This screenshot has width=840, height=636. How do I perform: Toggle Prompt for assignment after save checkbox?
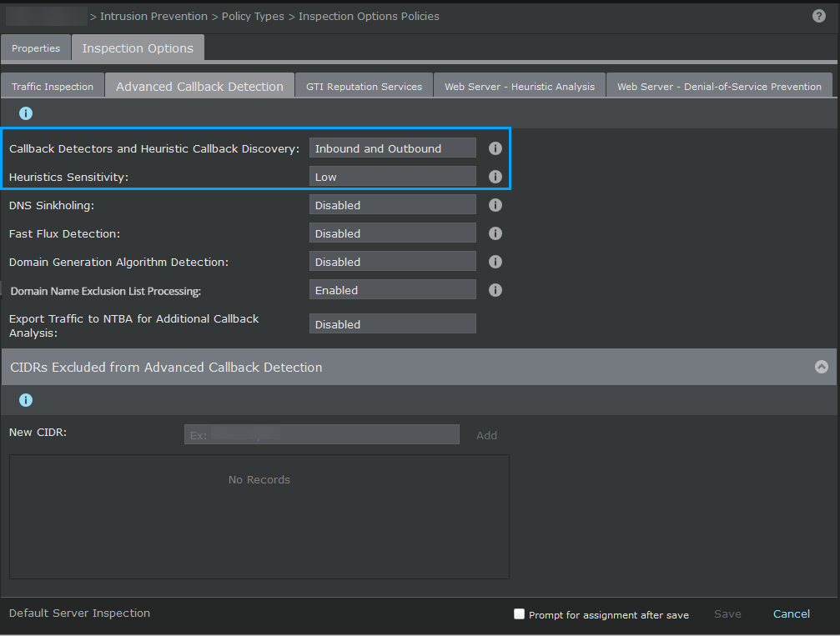point(519,614)
